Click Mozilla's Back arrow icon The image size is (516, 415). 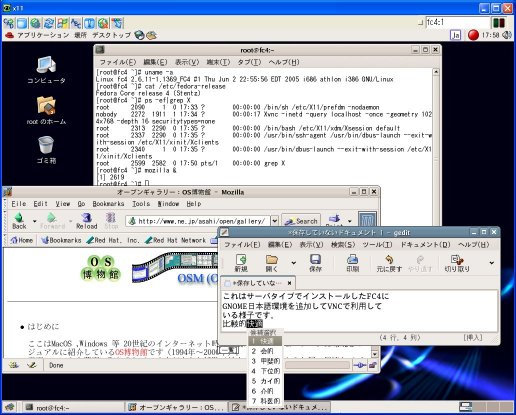pos(19,218)
